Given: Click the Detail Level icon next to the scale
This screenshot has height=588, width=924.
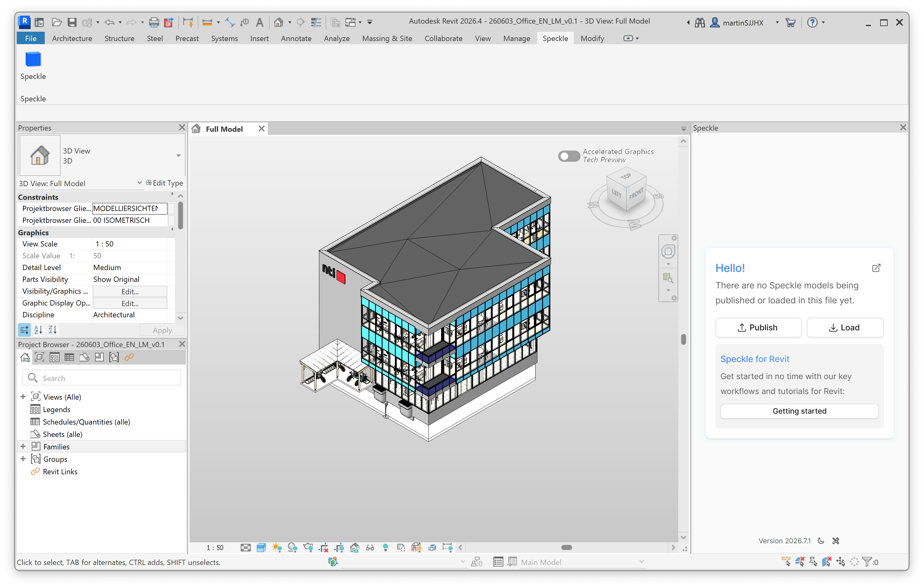Looking at the screenshot, I should pos(245,547).
